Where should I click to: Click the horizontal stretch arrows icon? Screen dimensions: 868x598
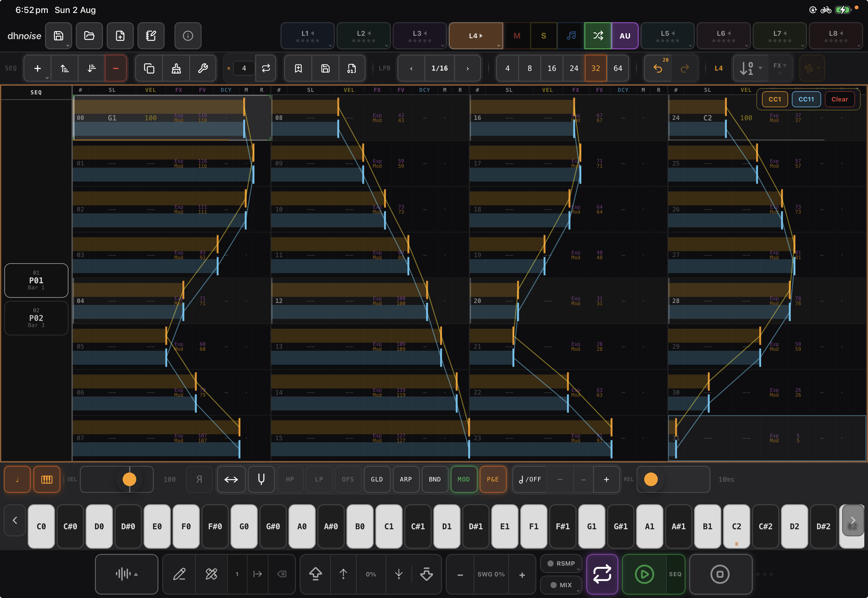231,479
